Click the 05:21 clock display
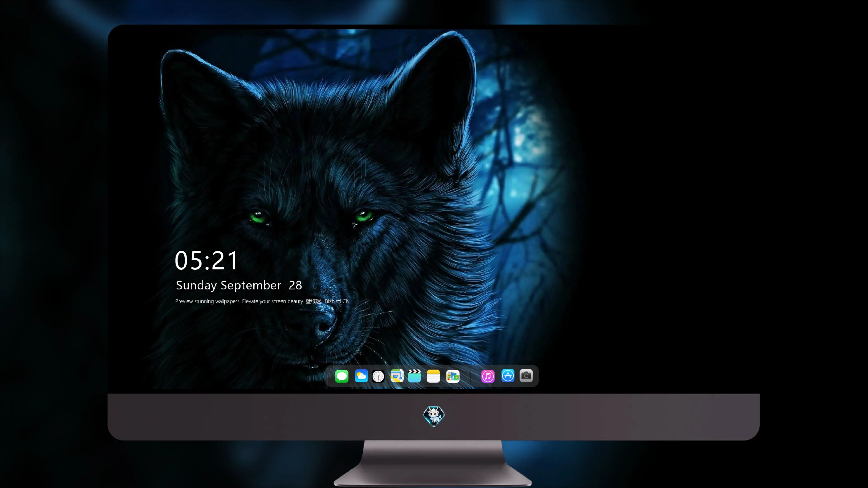 pyautogui.click(x=206, y=260)
